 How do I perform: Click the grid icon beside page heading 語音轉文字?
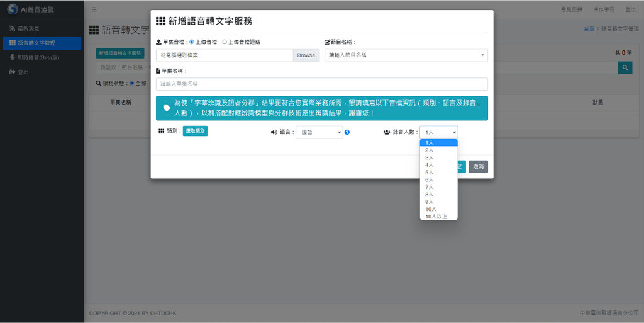coord(94,30)
